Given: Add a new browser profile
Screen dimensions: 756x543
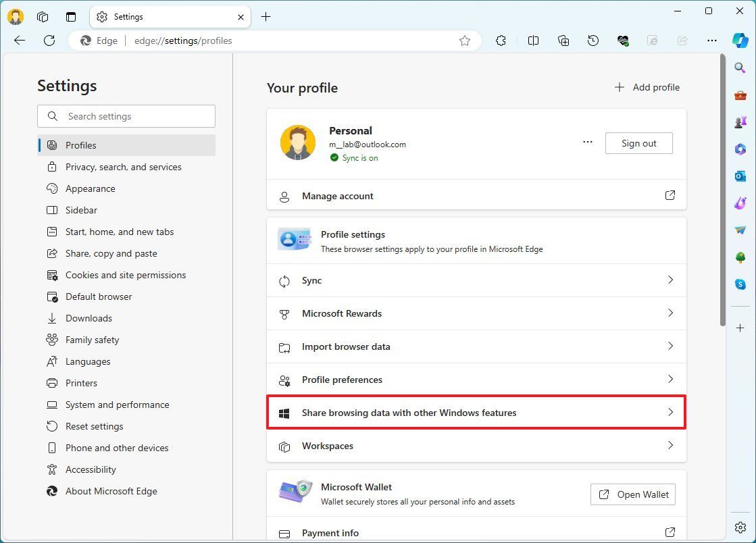Looking at the screenshot, I should coord(647,87).
